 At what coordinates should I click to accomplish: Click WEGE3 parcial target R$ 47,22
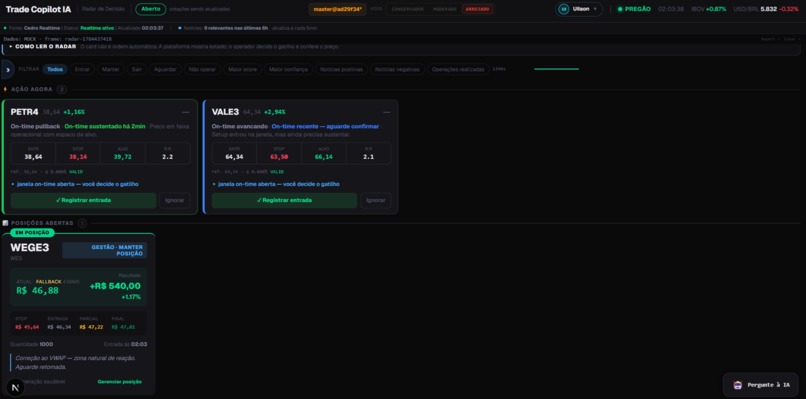[91, 327]
